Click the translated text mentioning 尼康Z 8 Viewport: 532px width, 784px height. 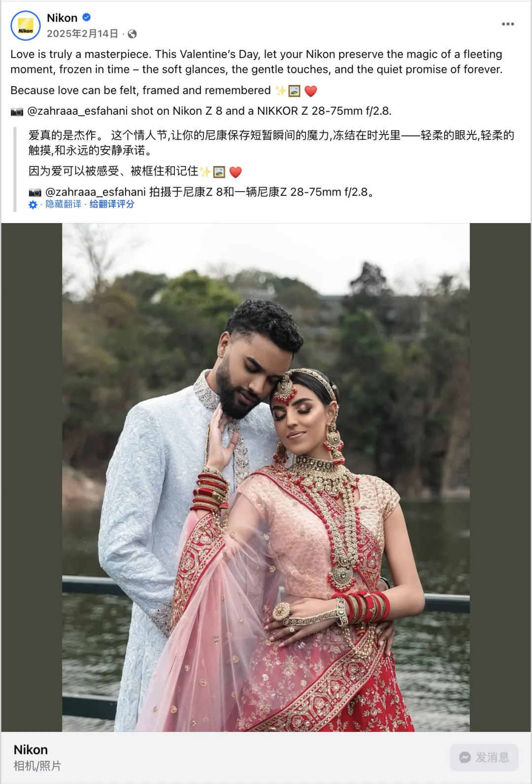(x=209, y=192)
